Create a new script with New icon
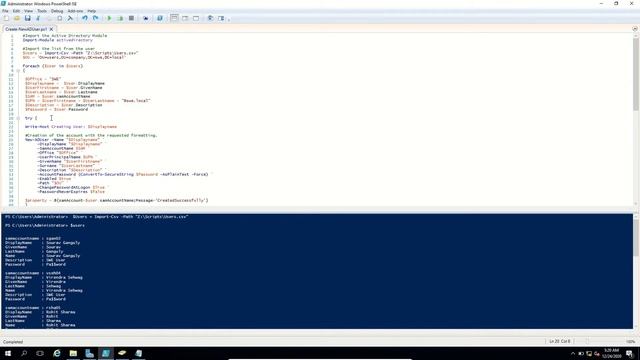Viewport: 640px width, 360px height. pos(6,18)
